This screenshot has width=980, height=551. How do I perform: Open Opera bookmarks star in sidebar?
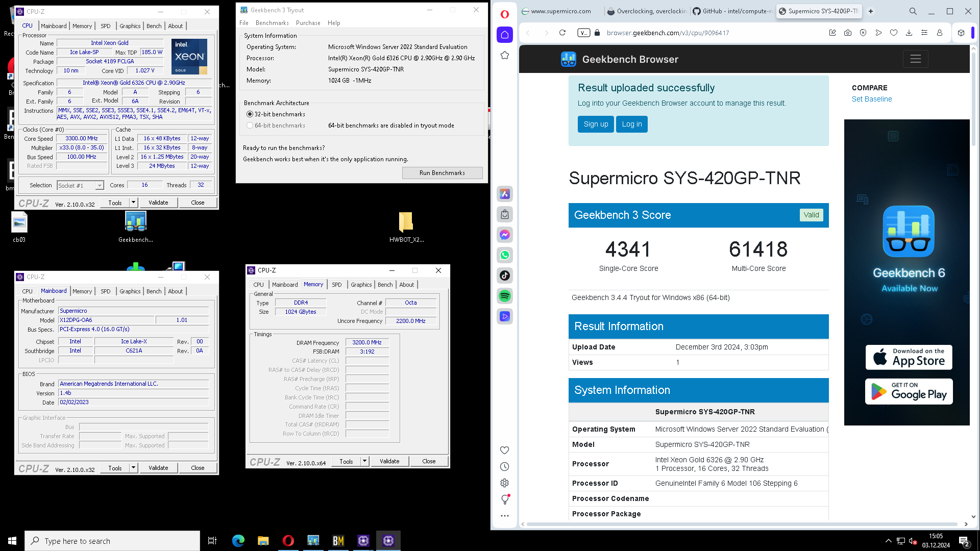click(x=504, y=55)
